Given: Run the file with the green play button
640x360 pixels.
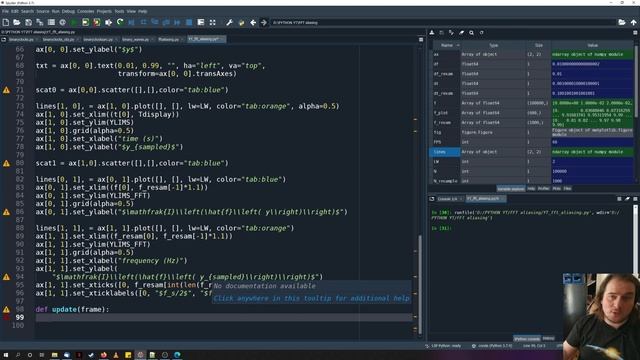Looking at the screenshot, I should coord(74,22).
